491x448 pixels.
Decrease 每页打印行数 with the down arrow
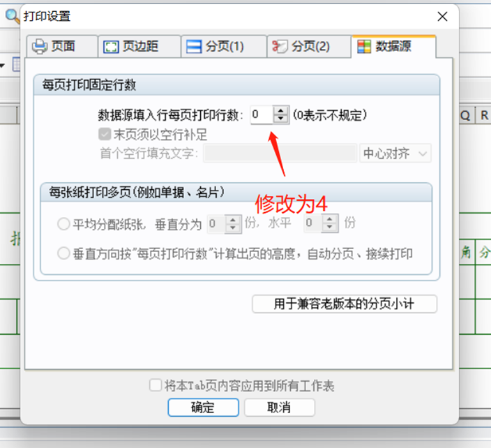pos(280,119)
